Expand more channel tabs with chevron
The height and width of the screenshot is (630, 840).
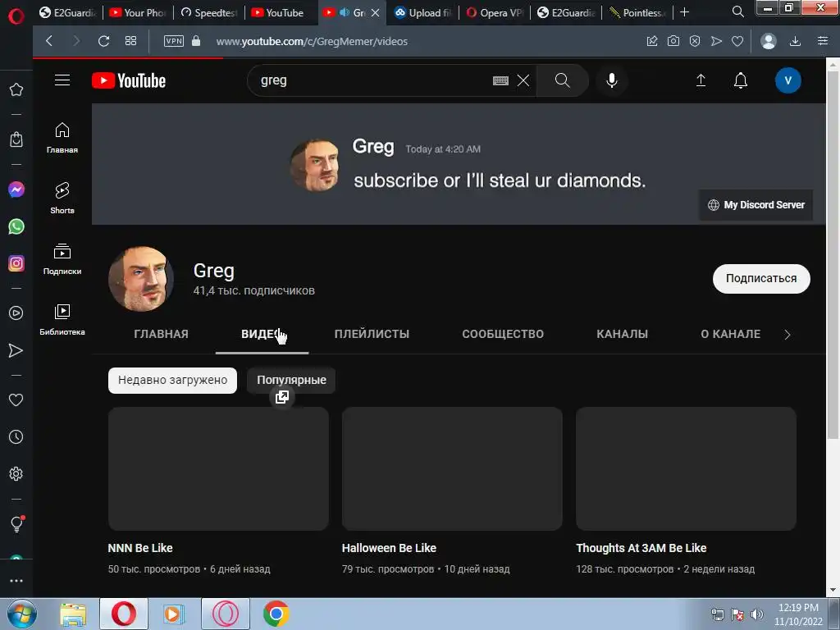pyautogui.click(x=787, y=335)
